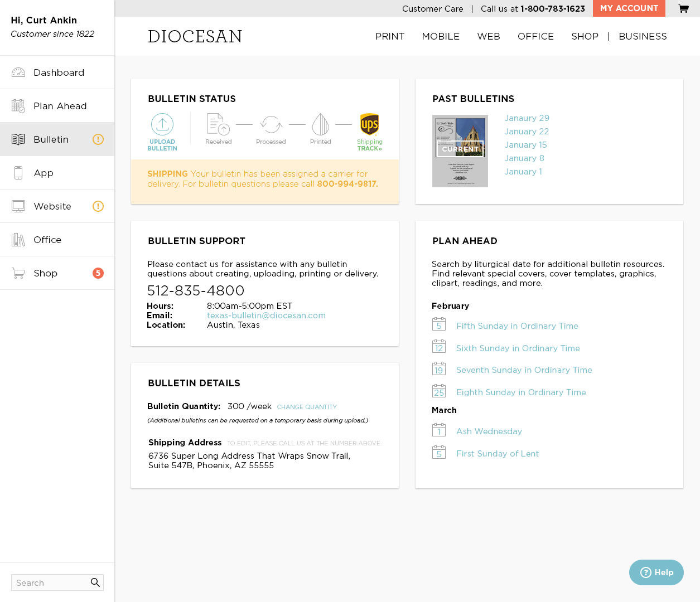This screenshot has height=602, width=700.
Task: Click the Bulletin warning alert icon
Action: click(x=98, y=139)
